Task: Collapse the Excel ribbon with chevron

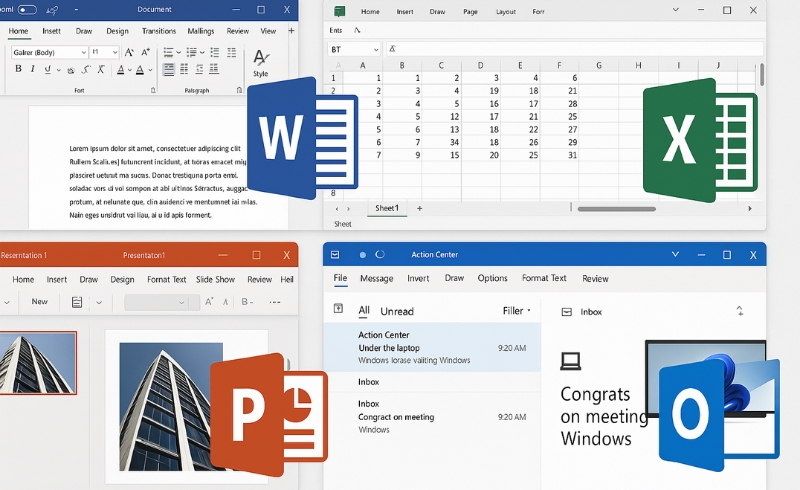Action: [676, 10]
